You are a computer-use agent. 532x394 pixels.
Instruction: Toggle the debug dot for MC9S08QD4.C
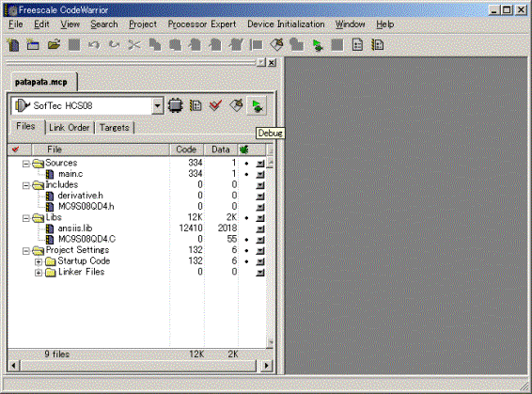(x=246, y=240)
